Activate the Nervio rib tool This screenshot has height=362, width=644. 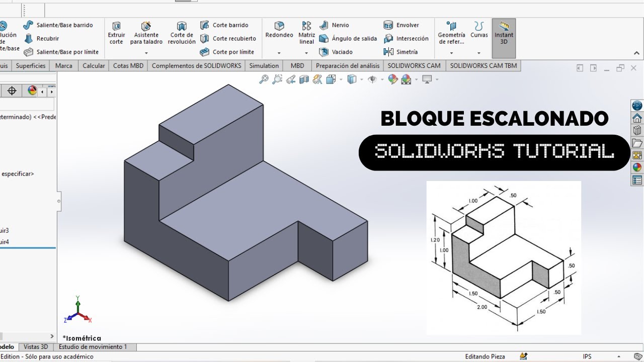coord(334,25)
